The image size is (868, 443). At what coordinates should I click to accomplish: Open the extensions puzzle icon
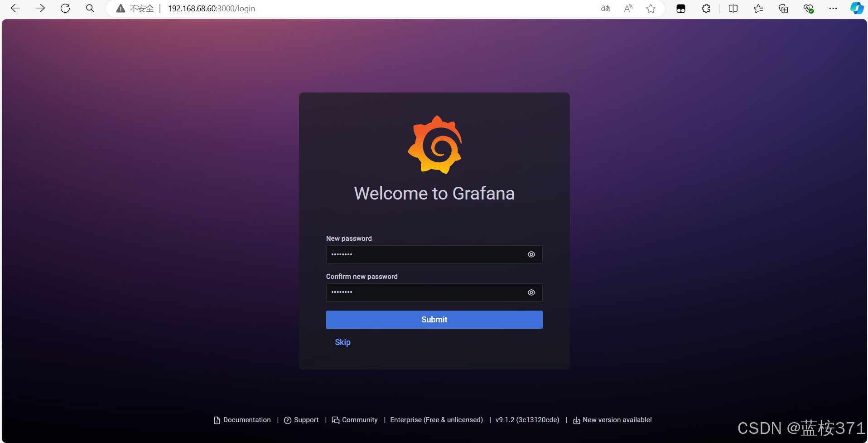(x=706, y=8)
